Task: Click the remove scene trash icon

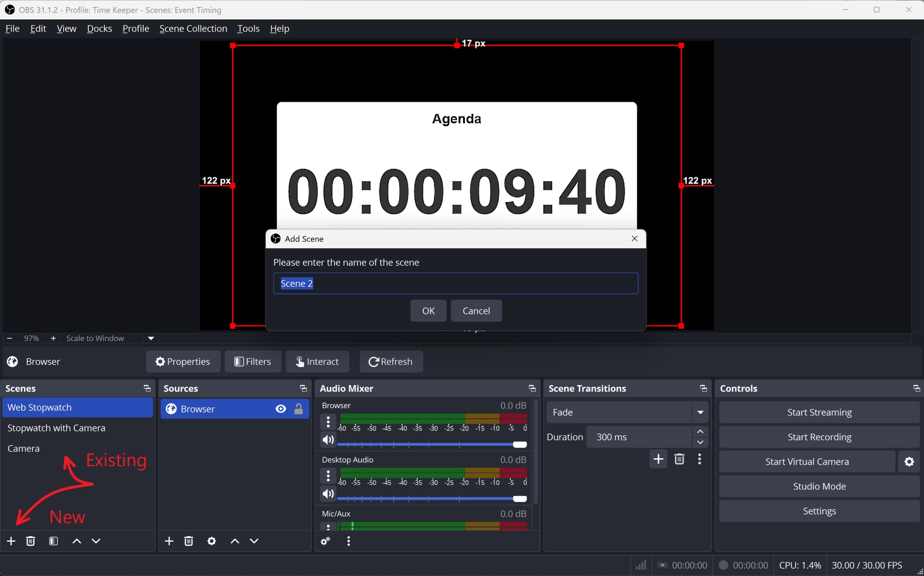Action: [x=30, y=541]
